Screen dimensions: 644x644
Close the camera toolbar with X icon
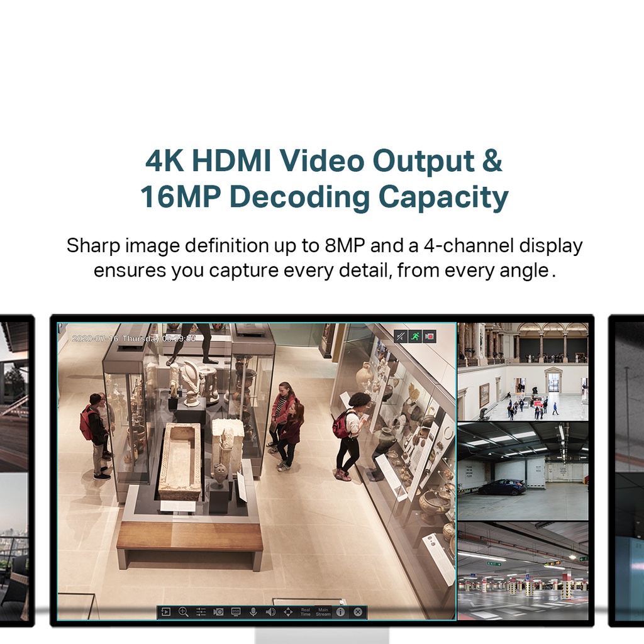358,612
